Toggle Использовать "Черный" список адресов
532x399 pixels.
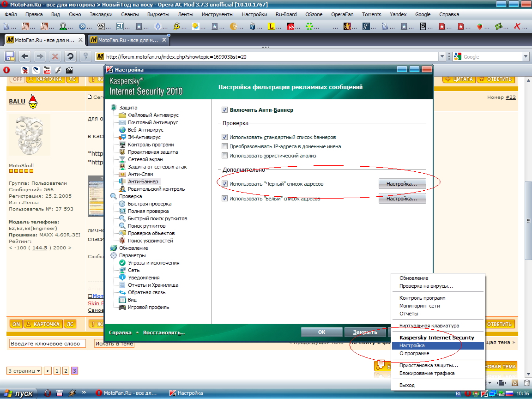pyautogui.click(x=224, y=184)
